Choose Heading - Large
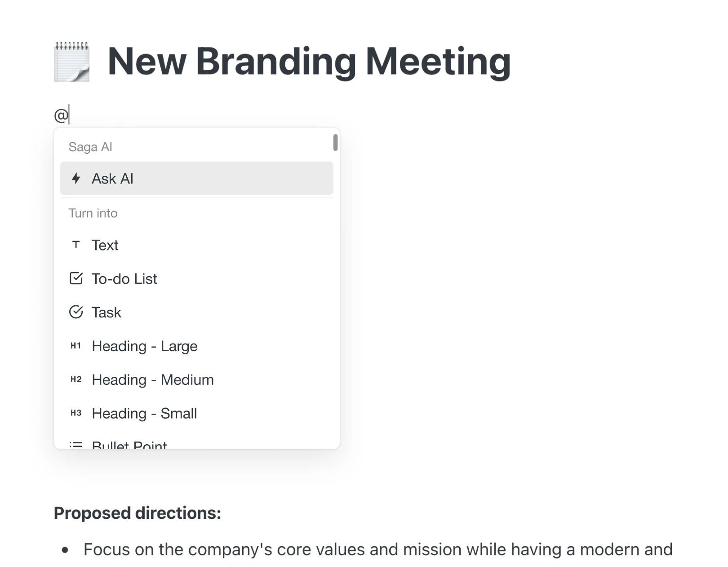This screenshot has height=567, width=728. coord(145,346)
